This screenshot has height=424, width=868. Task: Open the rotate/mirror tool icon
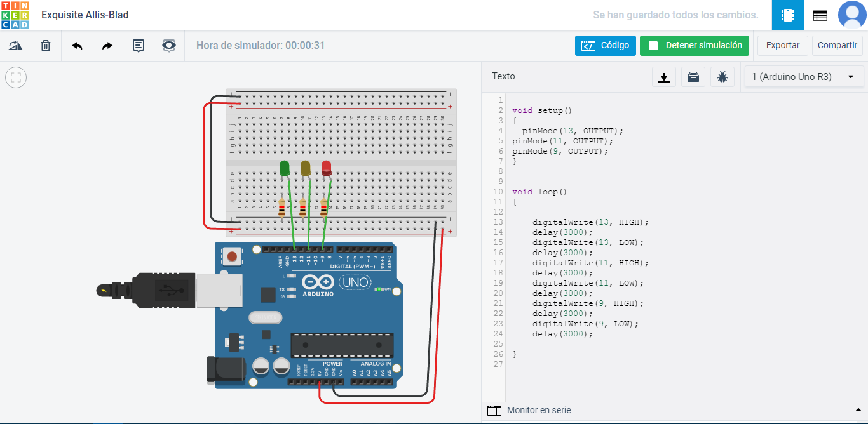point(15,46)
